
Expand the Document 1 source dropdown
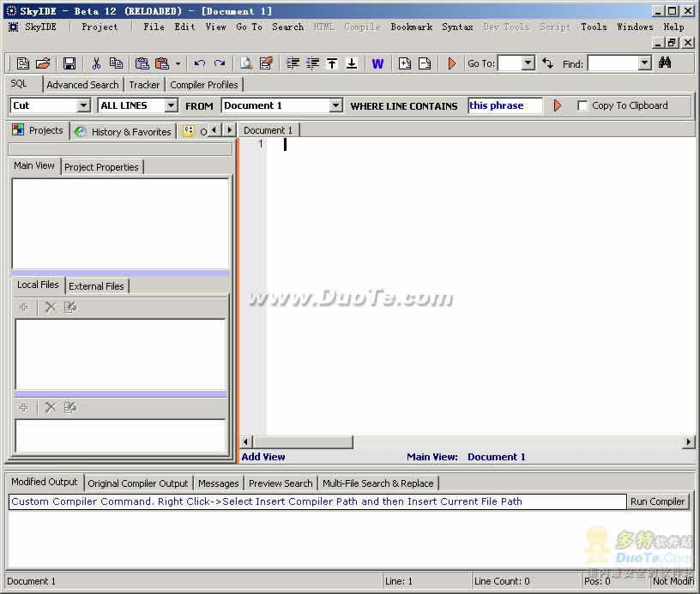coord(335,105)
